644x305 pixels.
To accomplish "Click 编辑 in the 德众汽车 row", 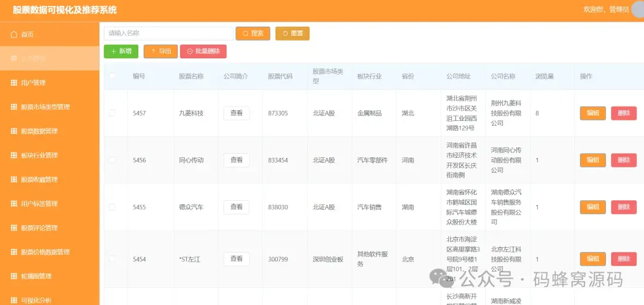I will [x=593, y=207].
